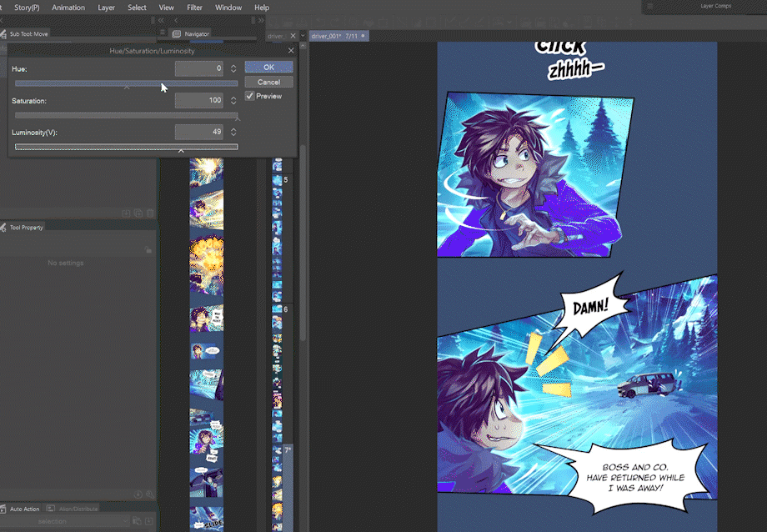Toggle the Tool Property lock icon
The height and width of the screenshot is (532, 767).
(148, 249)
